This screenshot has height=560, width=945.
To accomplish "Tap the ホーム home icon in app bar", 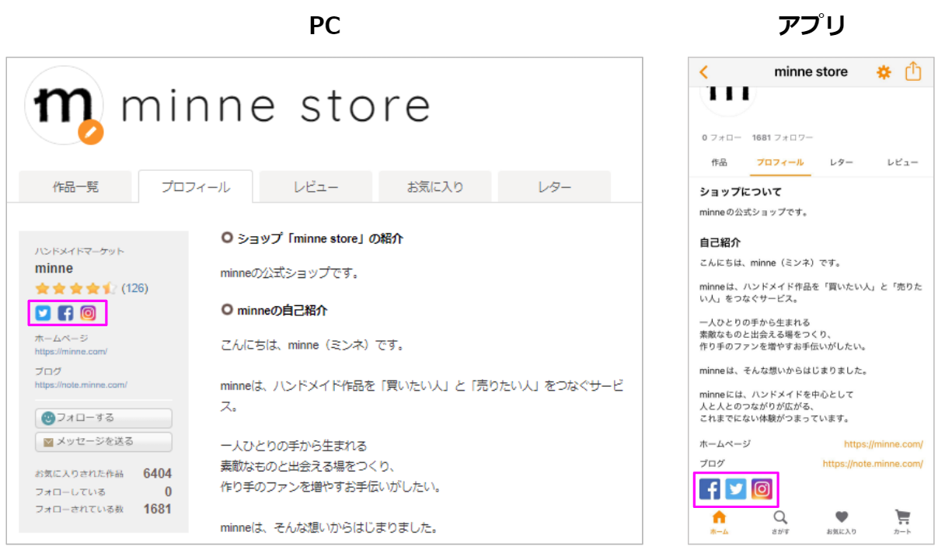I will (720, 523).
